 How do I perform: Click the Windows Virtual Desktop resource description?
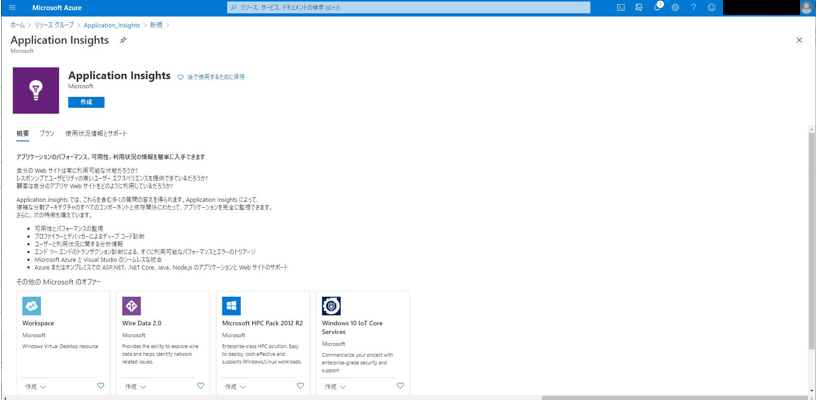[x=60, y=346]
